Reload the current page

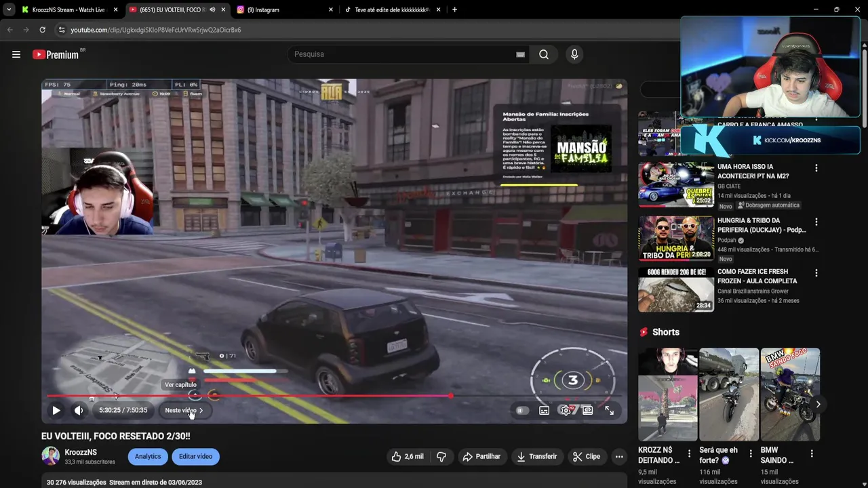pyautogui.click(x=42, y=30)
